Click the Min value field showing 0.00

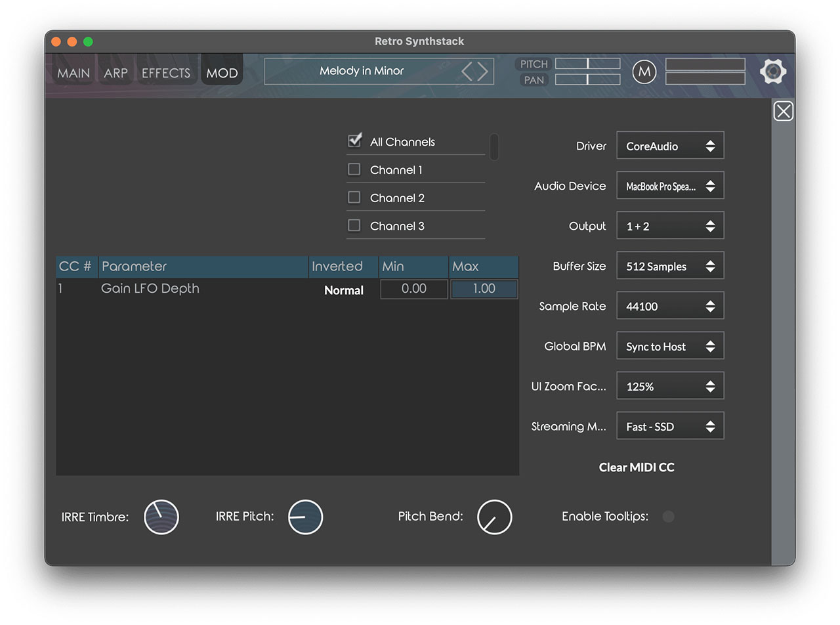[x=414, y=289]
